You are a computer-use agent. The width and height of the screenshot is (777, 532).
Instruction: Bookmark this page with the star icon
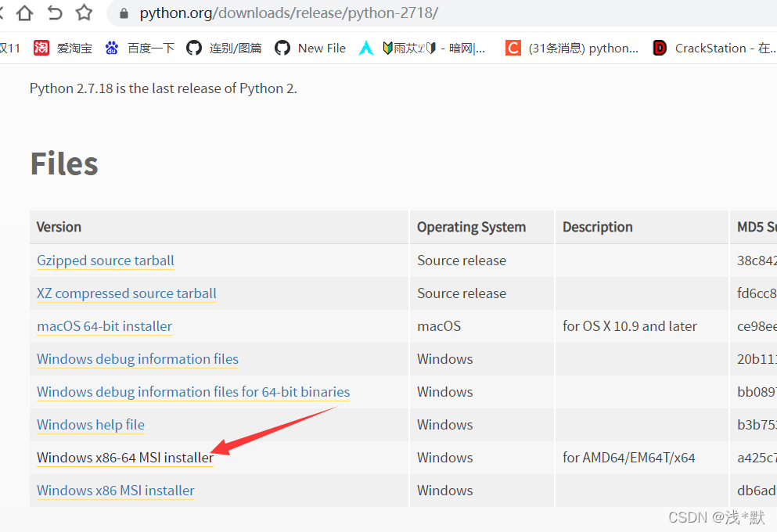click(x=84, y=13)
